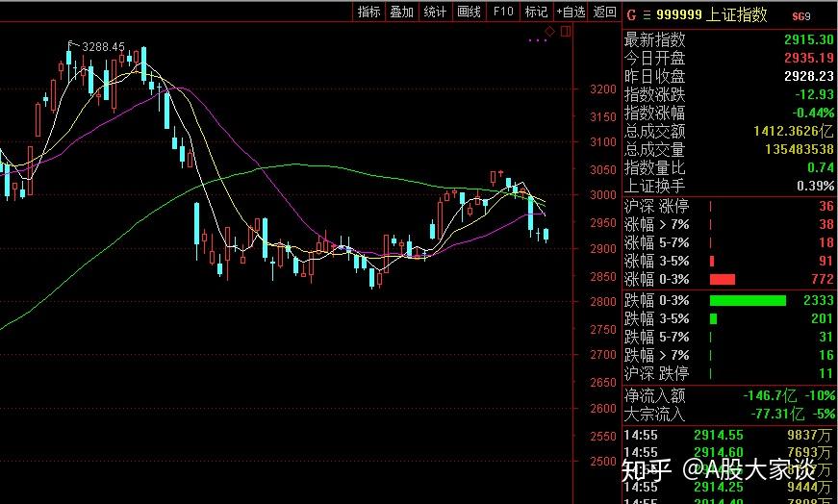Click the 2900 price axis label

603,248
